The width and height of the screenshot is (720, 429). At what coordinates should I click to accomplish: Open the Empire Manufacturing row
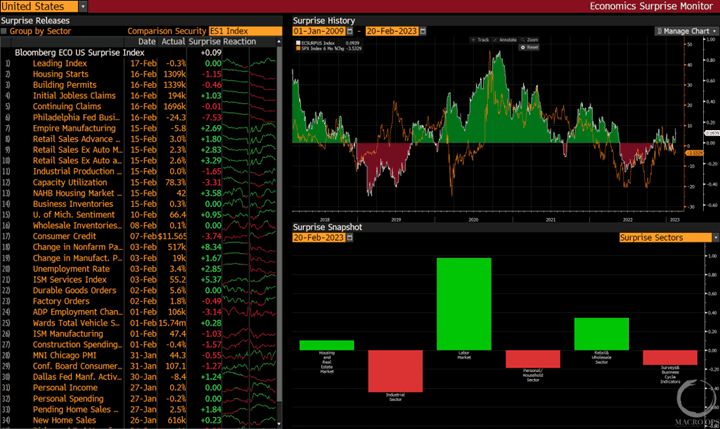coord(139,128)
